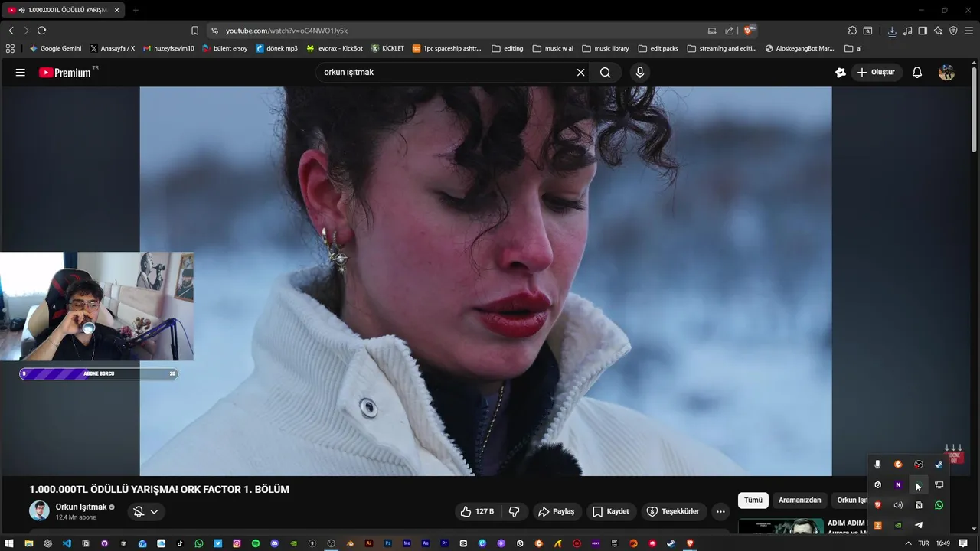Open the huzeyfsevim10 bookmark

click(x=168, y=48)
